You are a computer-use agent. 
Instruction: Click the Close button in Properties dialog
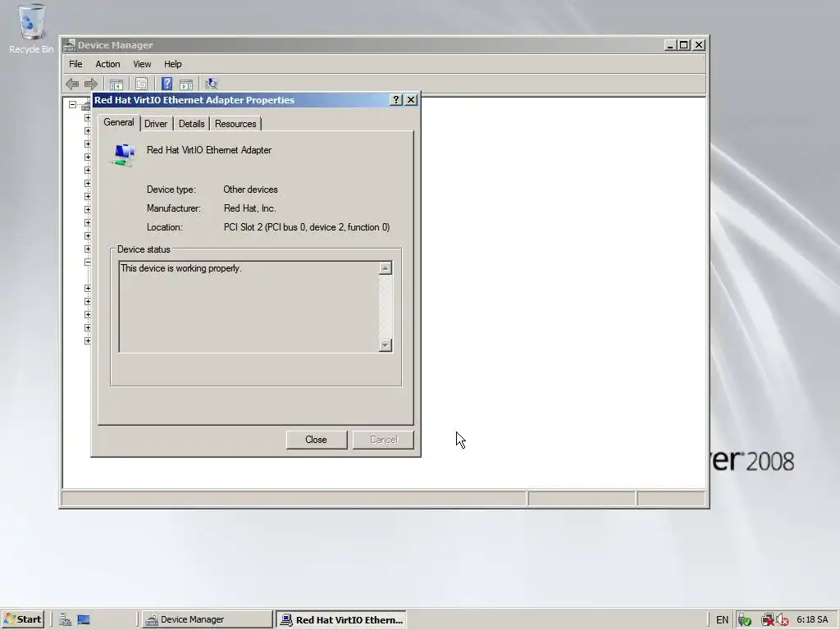pyautogui.click(x=316, y=440)
